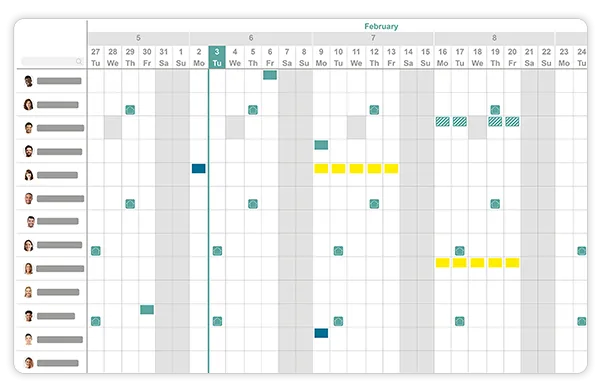The height and width of the screenshot is (390, 600).
Task: Select the 7 Sa date header
Action: 287,57
